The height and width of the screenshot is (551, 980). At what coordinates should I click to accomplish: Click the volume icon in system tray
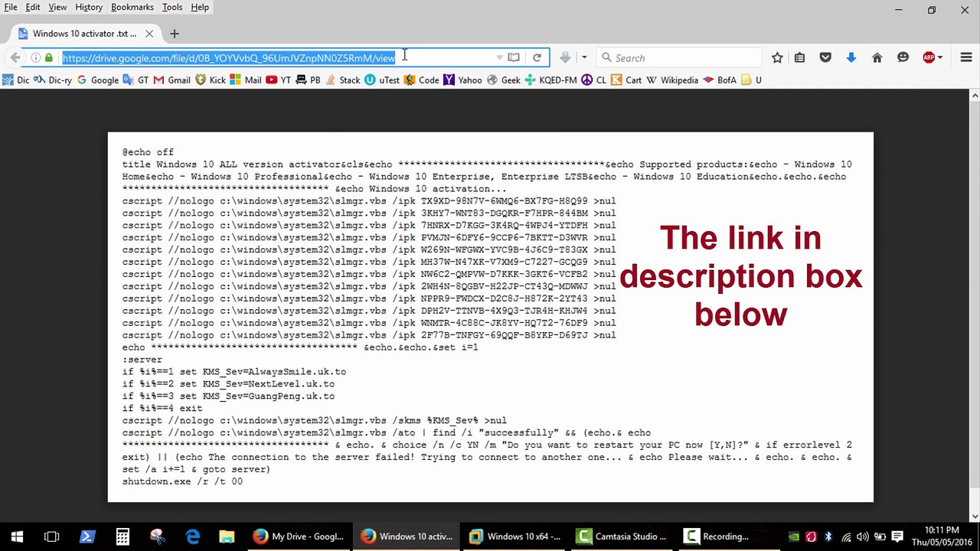[863, 536]
